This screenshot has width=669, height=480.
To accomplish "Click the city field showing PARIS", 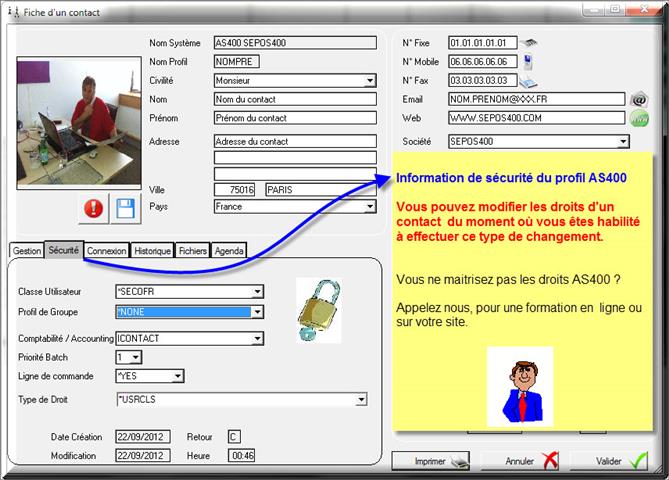I will (x=321, y=190).
